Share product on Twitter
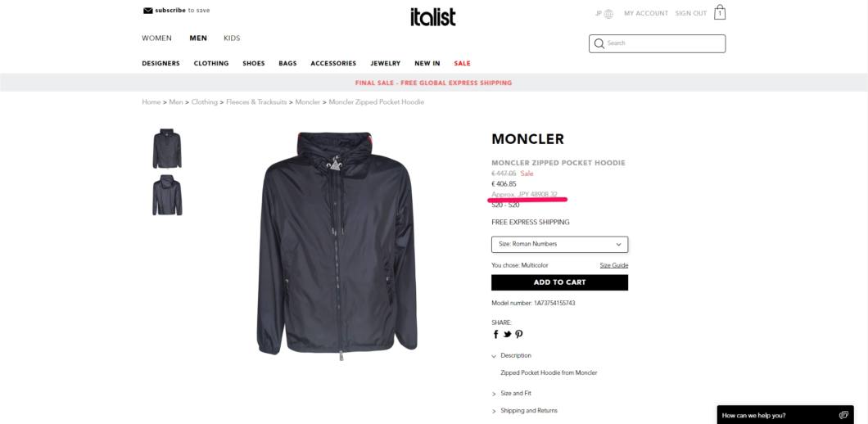Image resolution: width=868 pixels, height=424 pixels. pyautogui.click(x=507, y=334)
